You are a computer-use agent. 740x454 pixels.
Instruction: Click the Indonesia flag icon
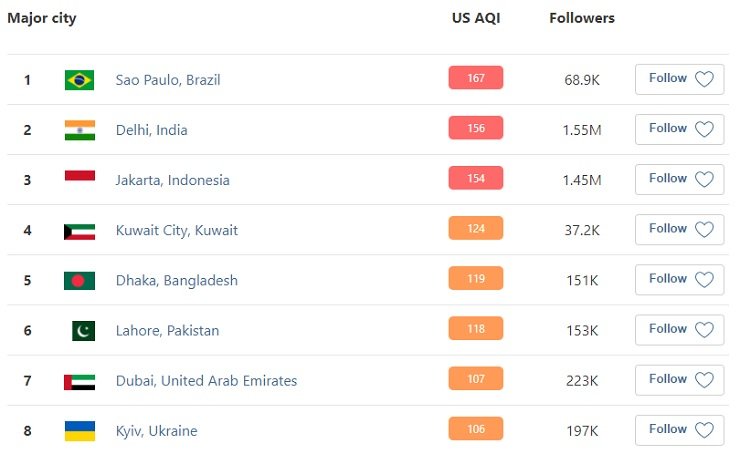click(79, 178)
